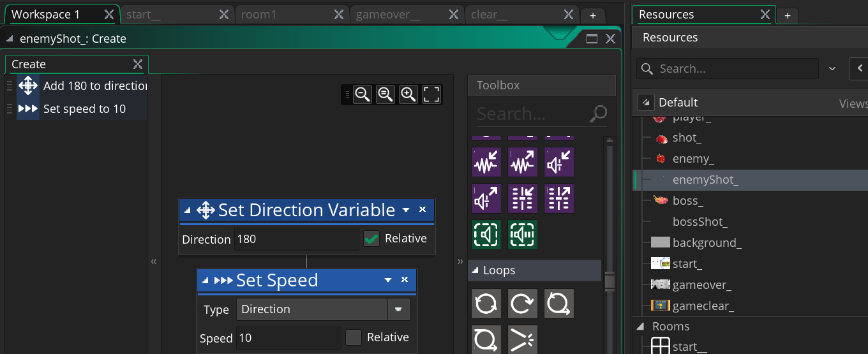Screen dimensions: 868x354
Task: Switch to the room1 tab
Action: 258,15
